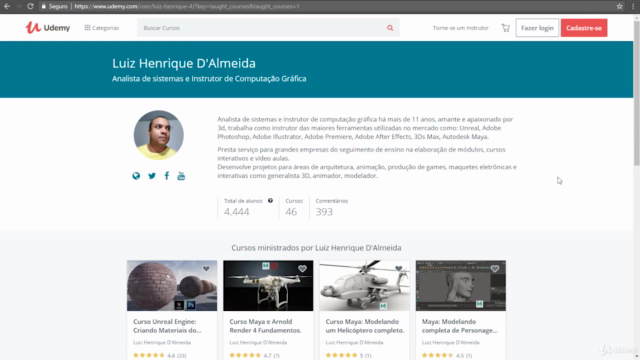Viewport: 640px width, 360px height.
Task: Click Torne-se um instrutor link
Action: (460, 28)
